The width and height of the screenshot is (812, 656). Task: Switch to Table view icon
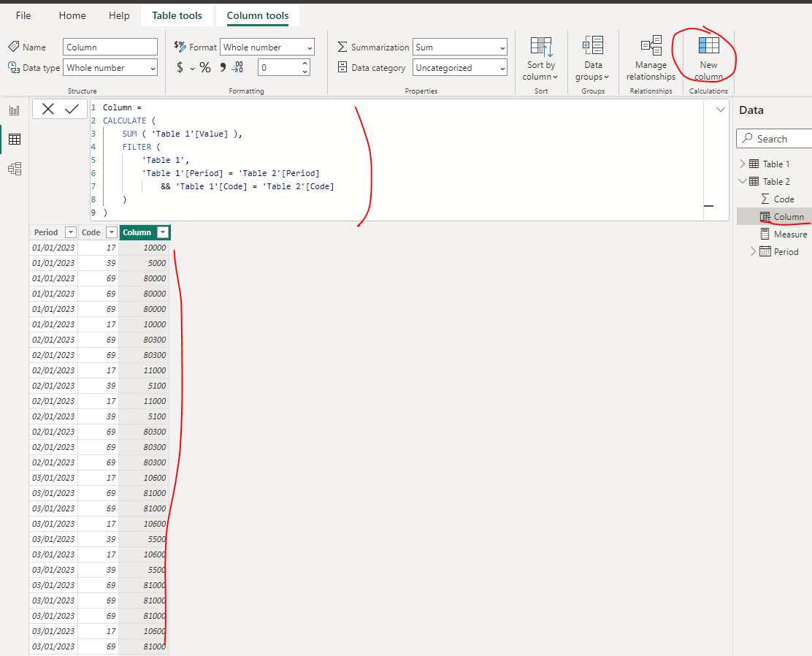click(x=15, y=139)
